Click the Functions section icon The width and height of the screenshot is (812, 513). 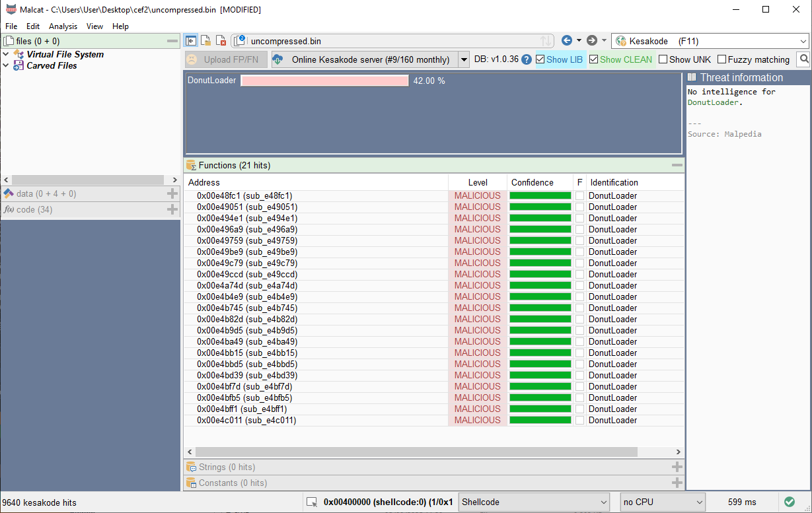tap(191, 165)
